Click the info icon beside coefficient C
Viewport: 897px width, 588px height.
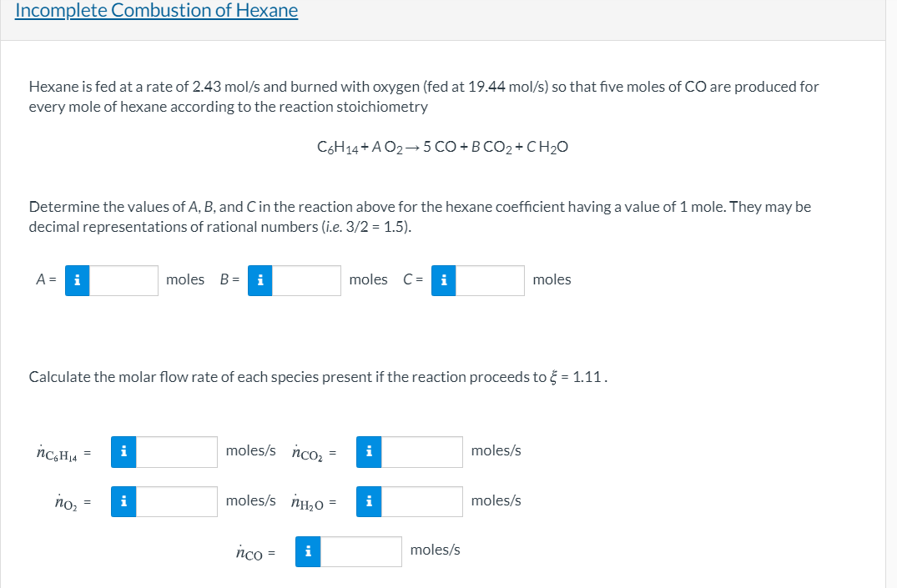443,280
